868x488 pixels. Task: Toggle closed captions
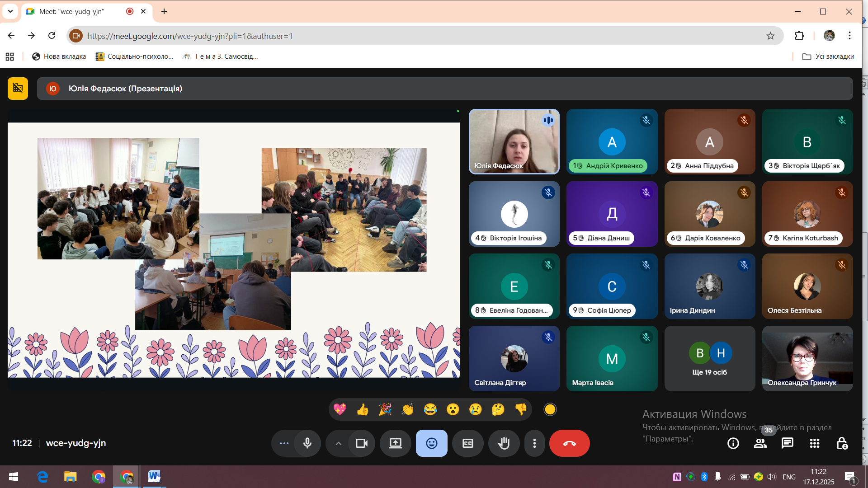pyautogui.click(x=468, y=443)
